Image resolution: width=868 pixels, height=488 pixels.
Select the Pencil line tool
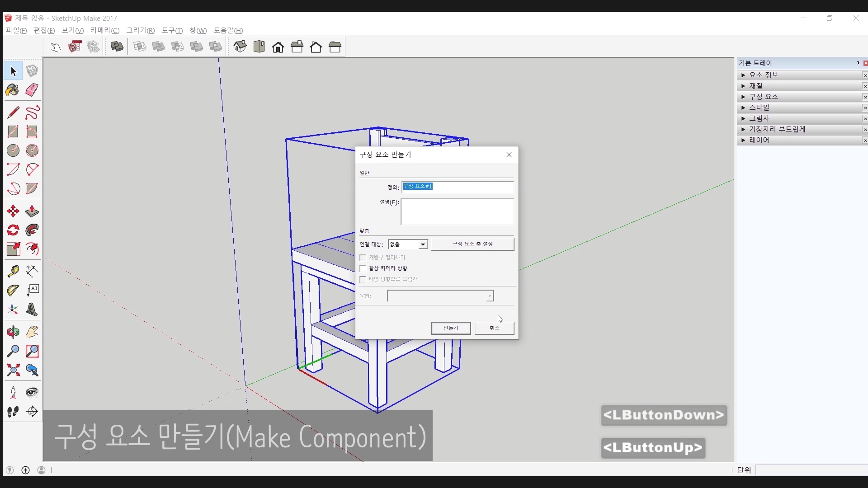coord(13,113)
